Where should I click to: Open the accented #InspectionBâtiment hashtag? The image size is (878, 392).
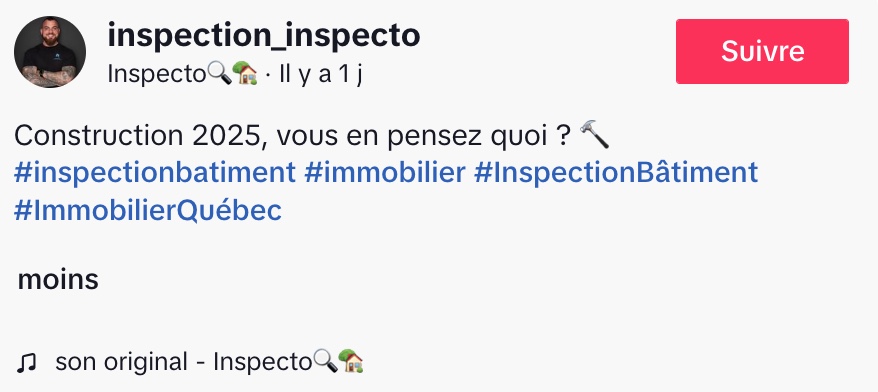coord(616,172)
